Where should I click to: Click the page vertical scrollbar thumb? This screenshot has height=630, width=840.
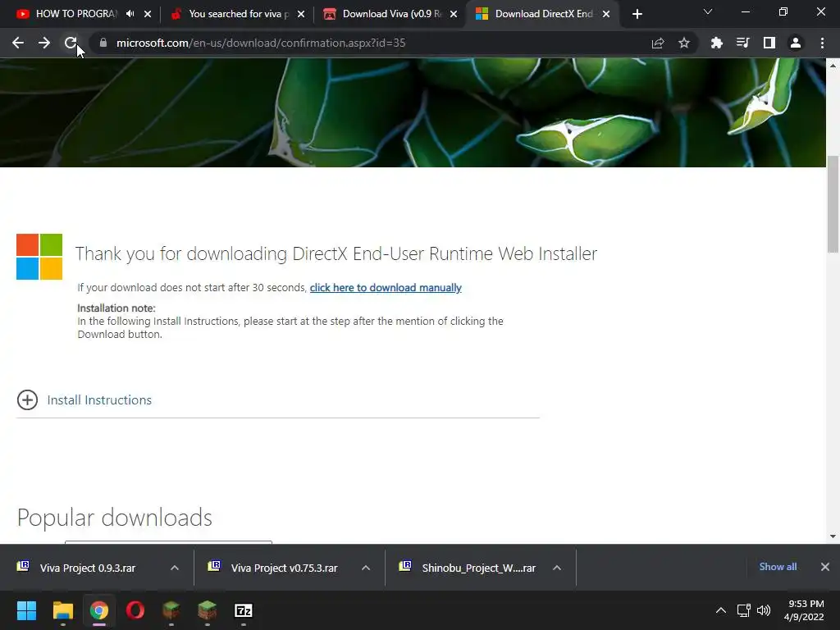833,203
